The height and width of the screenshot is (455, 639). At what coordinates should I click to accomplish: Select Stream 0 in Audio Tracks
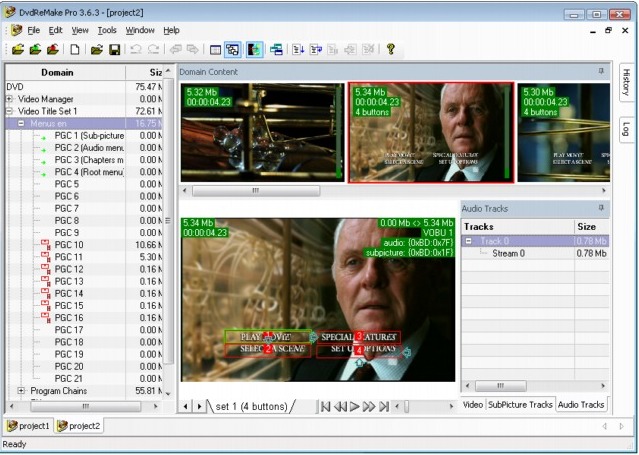(x=509, y=253)
